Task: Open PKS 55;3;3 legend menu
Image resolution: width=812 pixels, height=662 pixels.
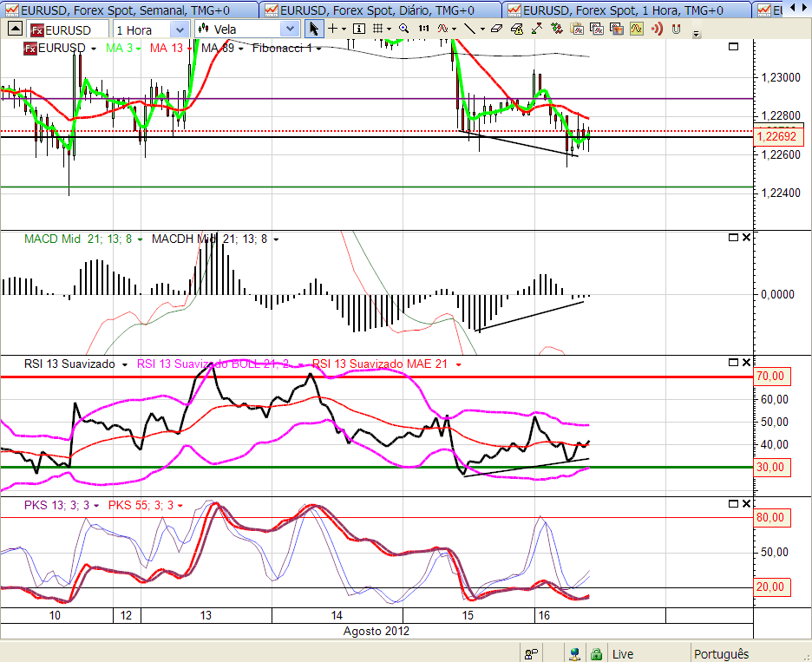Action: (x=180, y=506)
